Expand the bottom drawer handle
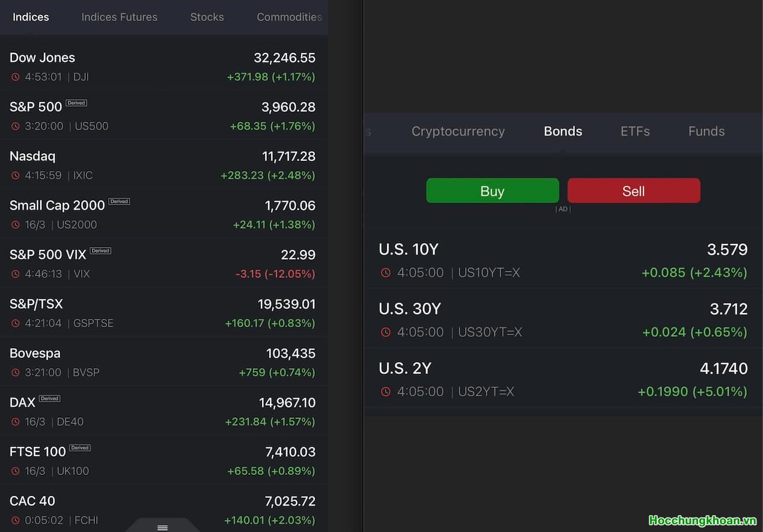The height and width of the screenshot is (532, 763). [162, 527]
